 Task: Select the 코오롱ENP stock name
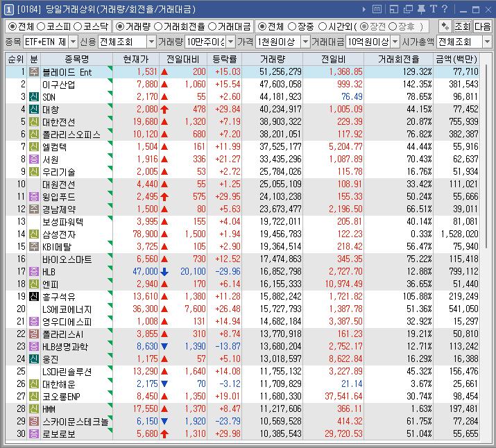click(x=61, y=397)
